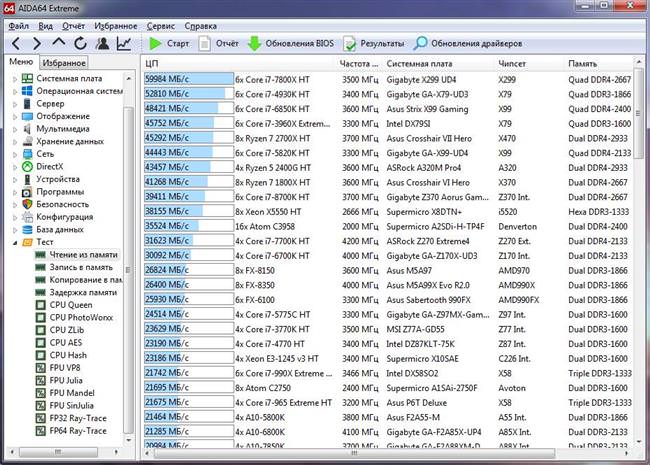
Task: Select the Хранение данных drive icon
Action: pos(27,141)
